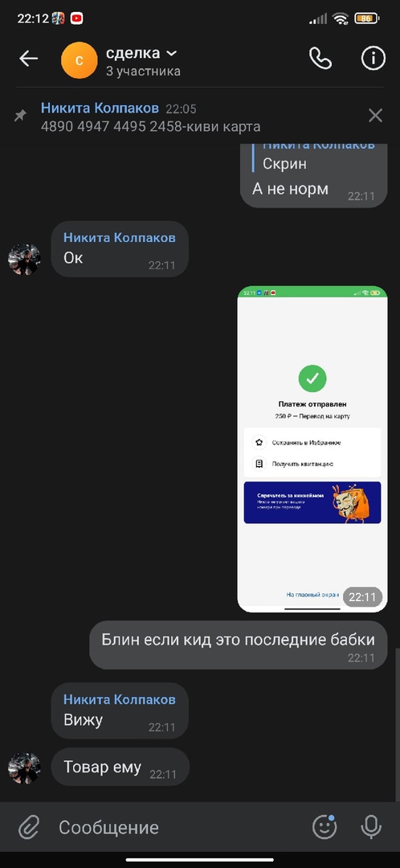Tap Никита Колпаков's avatar next to Ок
Image resolution: width=400 pixels, height=868 pixels.
[x=24, y=259]
